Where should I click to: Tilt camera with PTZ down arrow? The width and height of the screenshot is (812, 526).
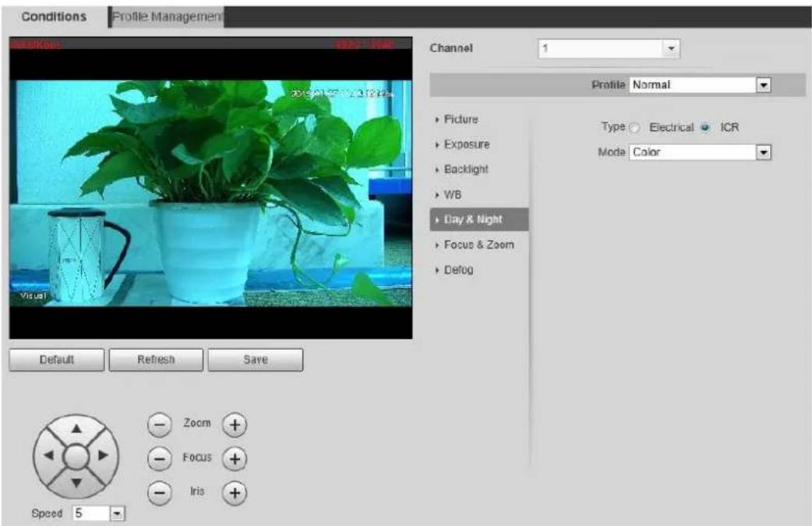click(x=76, y=483)
